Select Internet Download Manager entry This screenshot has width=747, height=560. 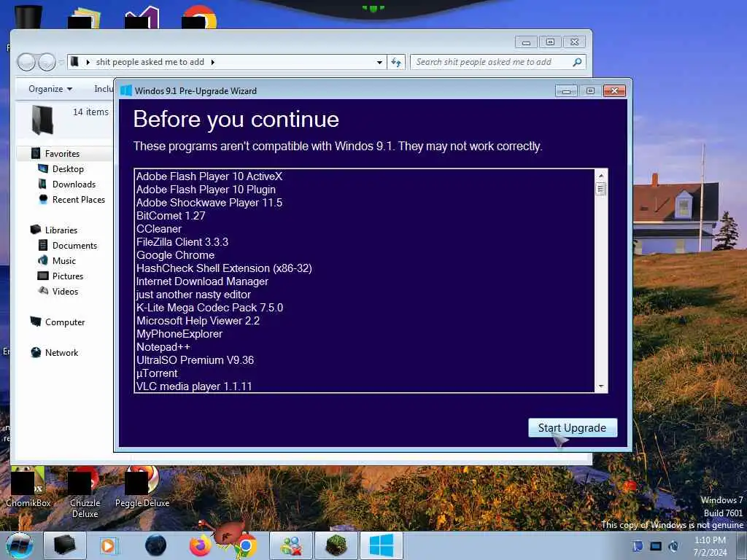(202, 281)
